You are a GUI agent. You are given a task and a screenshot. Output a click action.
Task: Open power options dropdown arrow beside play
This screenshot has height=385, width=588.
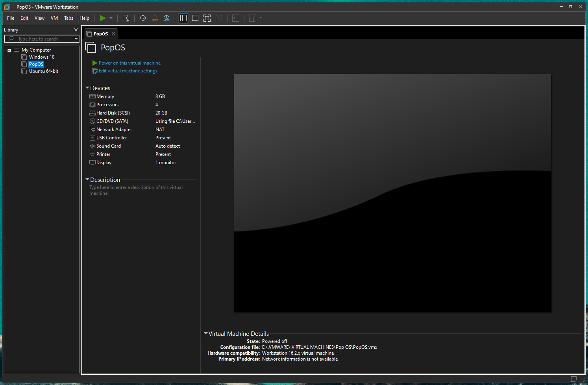coord(111,18)
